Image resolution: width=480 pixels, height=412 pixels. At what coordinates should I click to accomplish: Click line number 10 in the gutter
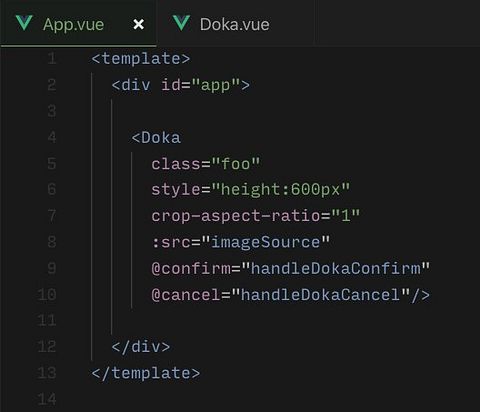pyautogui.click(x=47, y=295)
